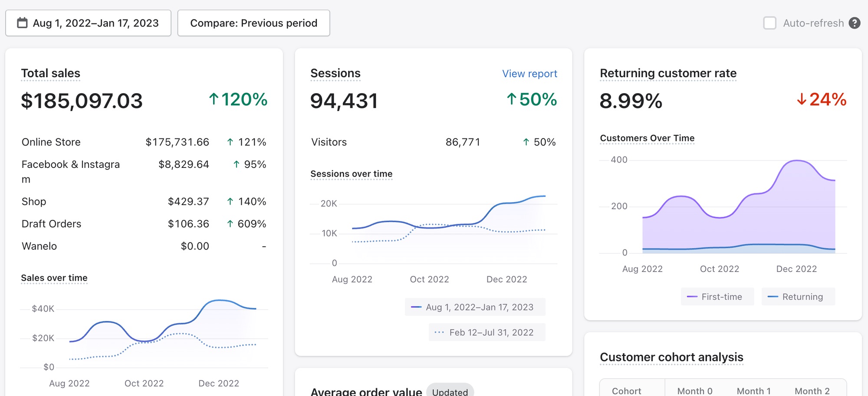Click the Draft Orders label

51,224
